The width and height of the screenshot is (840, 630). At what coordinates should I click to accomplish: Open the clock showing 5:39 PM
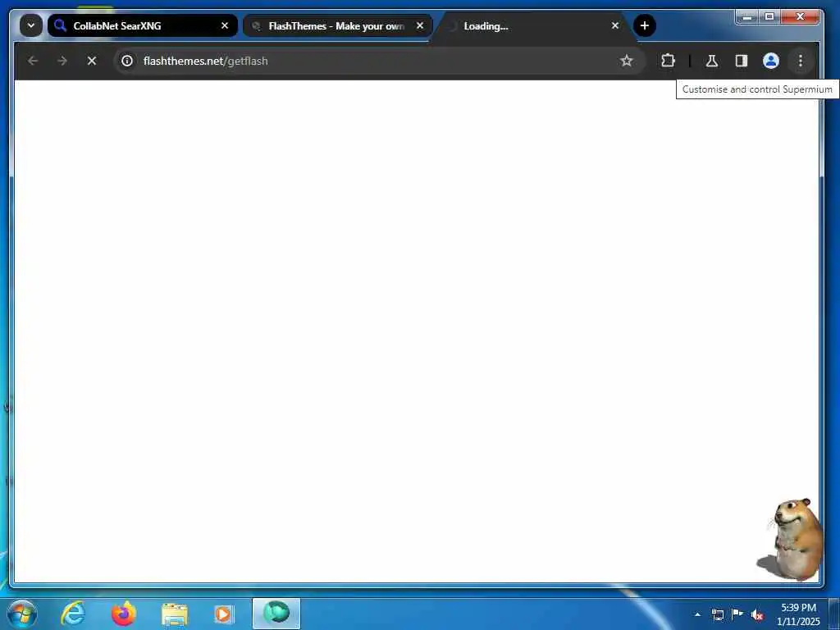tap(798, 614)
